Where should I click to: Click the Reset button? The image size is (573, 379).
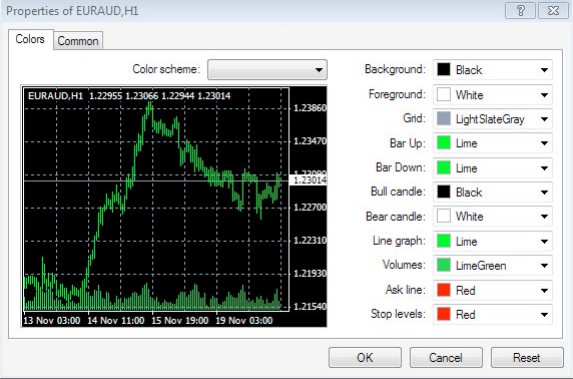tap(527, 357)
